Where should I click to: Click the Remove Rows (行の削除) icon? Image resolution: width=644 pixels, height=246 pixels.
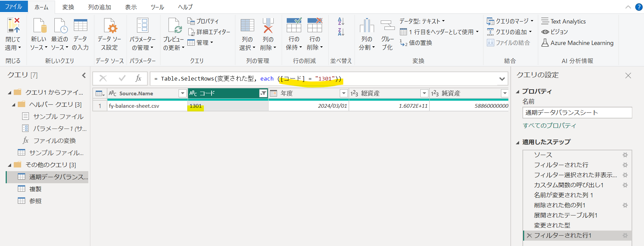(x=315, y=26)
